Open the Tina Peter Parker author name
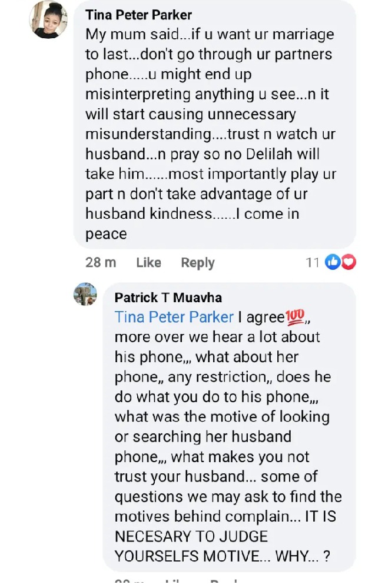 click(138, 15)
